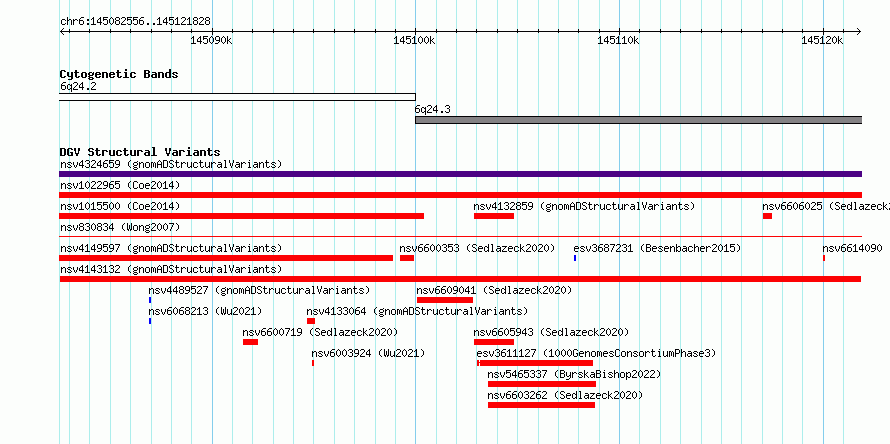This screenshot has height=444, width=890.
Task: Click the nsv6605943 (Sedlazeck2020) label
Action: (x=551, y=333)
